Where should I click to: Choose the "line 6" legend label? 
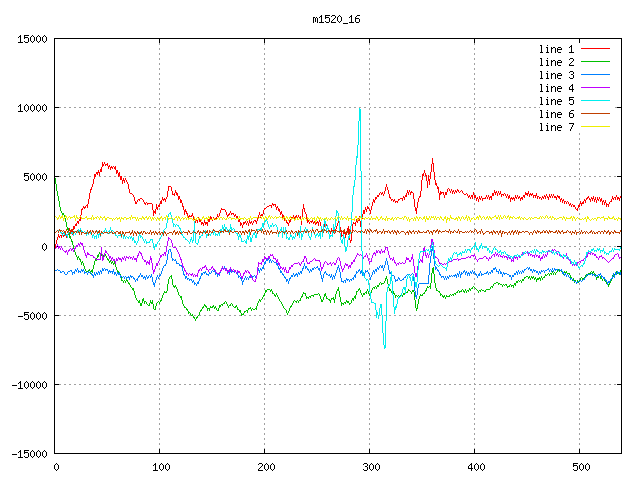click(x=557, y=114)
